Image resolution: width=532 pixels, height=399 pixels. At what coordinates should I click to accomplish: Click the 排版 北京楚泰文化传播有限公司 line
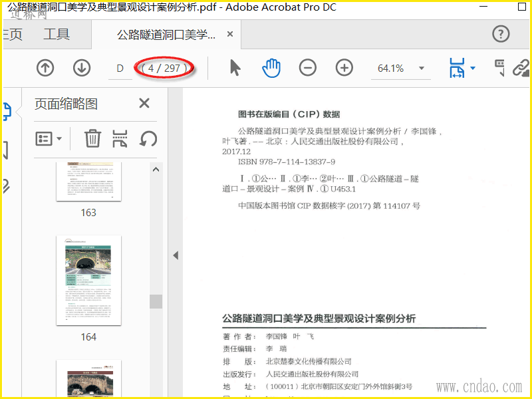pyautogui.click(x=287, y=362)
